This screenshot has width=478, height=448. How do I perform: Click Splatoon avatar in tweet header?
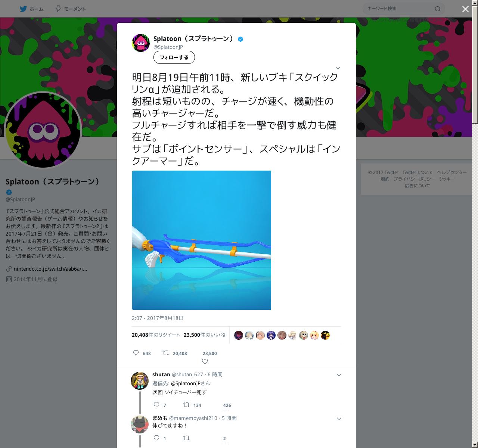(x=141, y=43)
